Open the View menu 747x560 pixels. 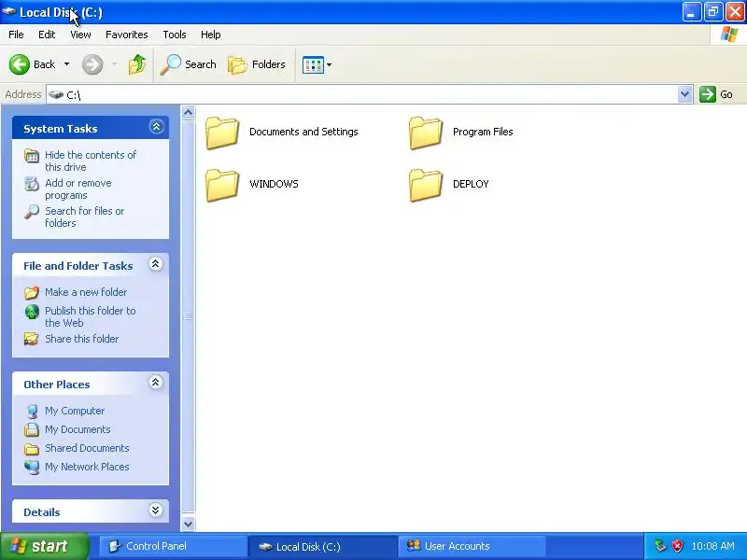click(80, 35)
